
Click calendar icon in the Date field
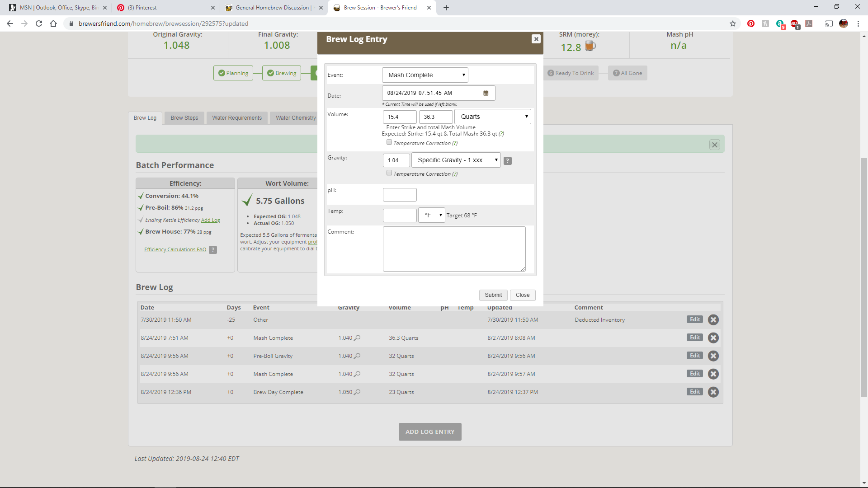tap(486, 93)
